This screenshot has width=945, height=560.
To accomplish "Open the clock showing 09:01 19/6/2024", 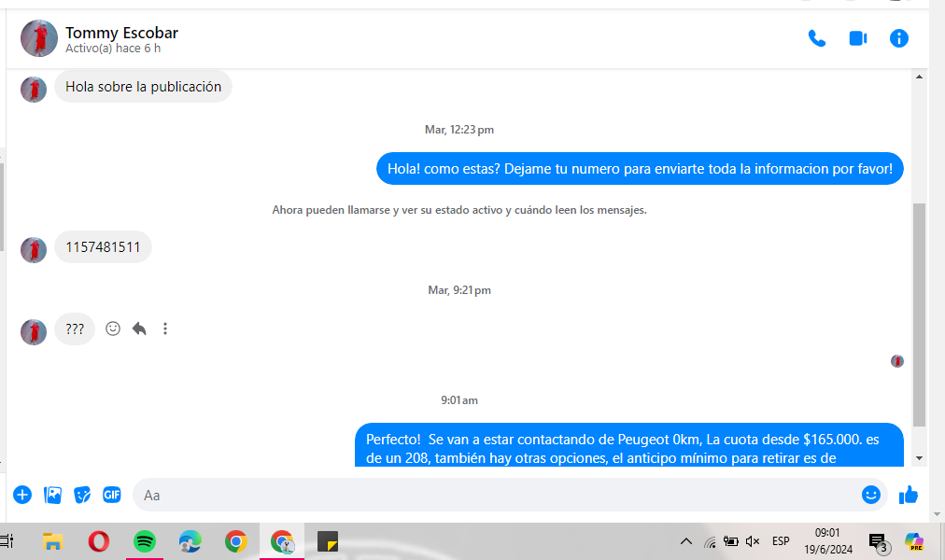I will click(828, 541).
